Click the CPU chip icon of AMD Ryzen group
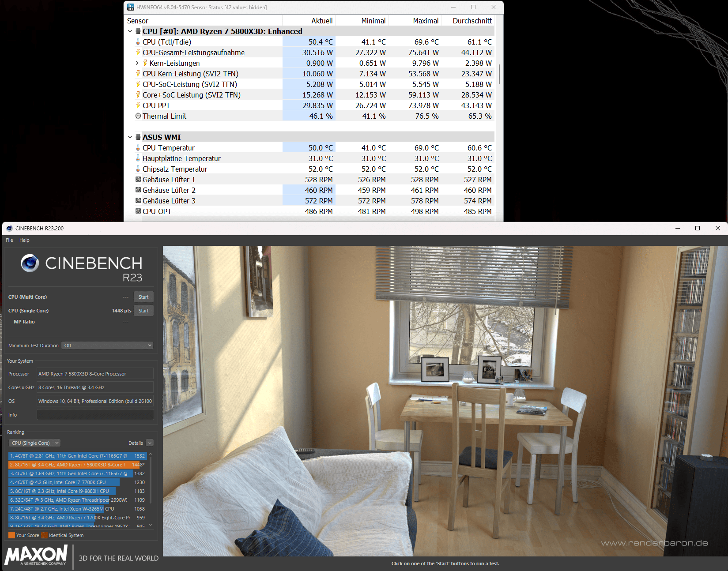 pos(138,31)
